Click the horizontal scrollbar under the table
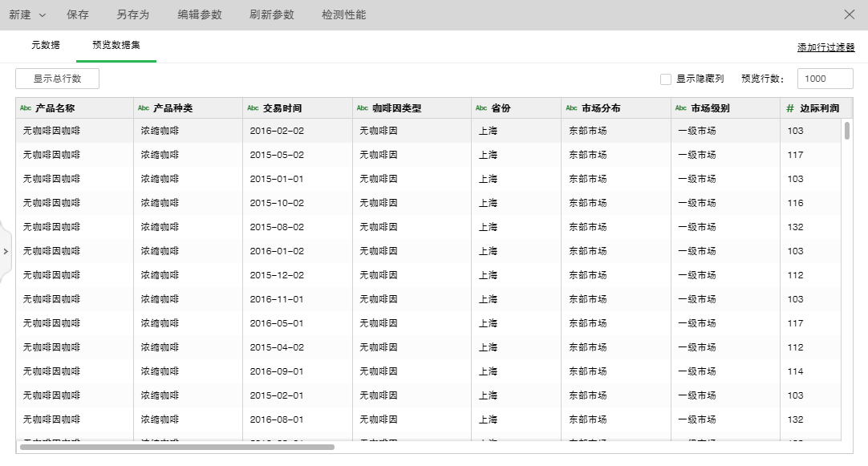868x466 pixels. tap(176, 447)
